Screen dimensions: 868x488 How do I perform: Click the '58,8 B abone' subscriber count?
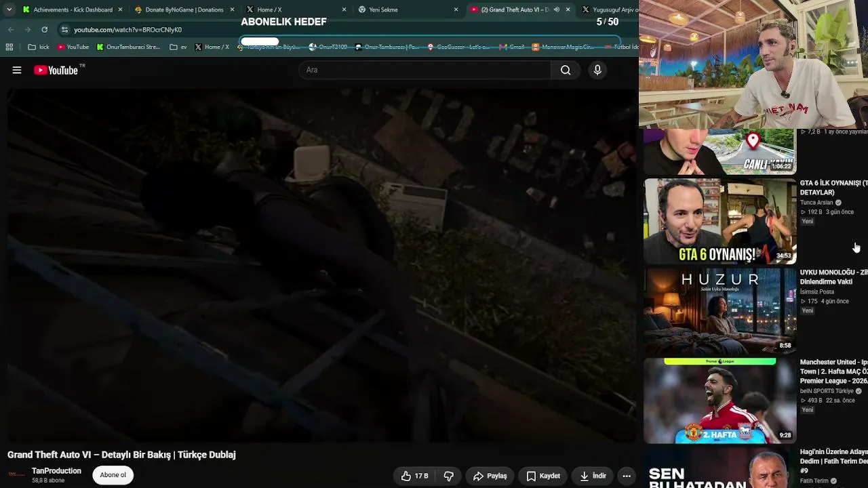click(48, 481)
